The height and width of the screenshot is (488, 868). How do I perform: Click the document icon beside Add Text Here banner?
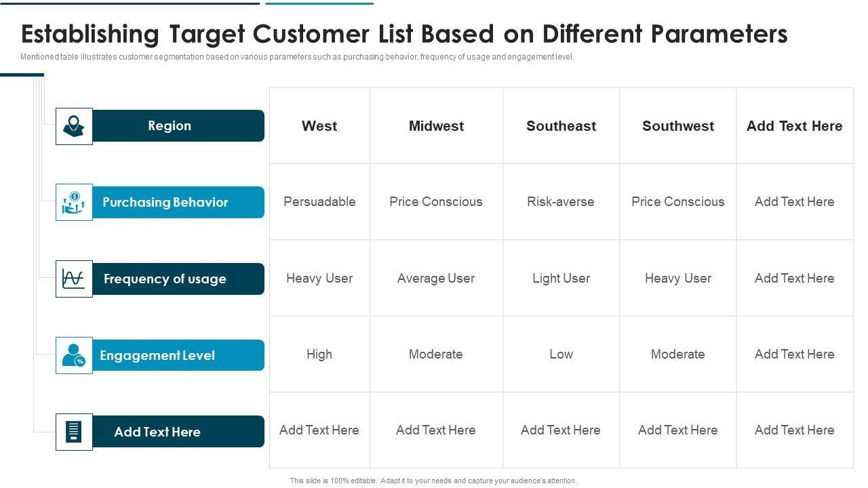[74, 432]
